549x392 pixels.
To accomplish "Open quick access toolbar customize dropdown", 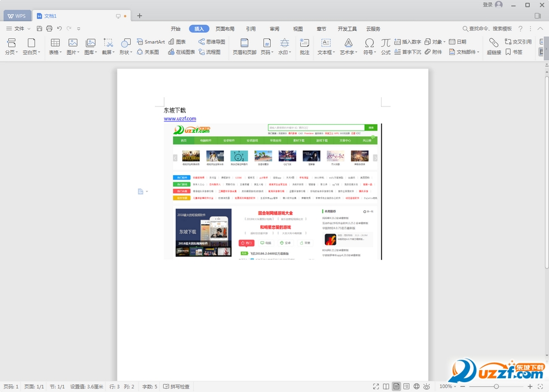I will click(x=79, y=29).
